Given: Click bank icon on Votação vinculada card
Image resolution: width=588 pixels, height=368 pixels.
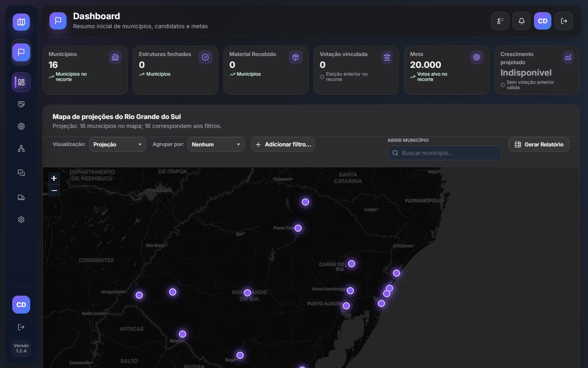Looking at the screenshot, I should pyautogui.click(x=387, y=57).
